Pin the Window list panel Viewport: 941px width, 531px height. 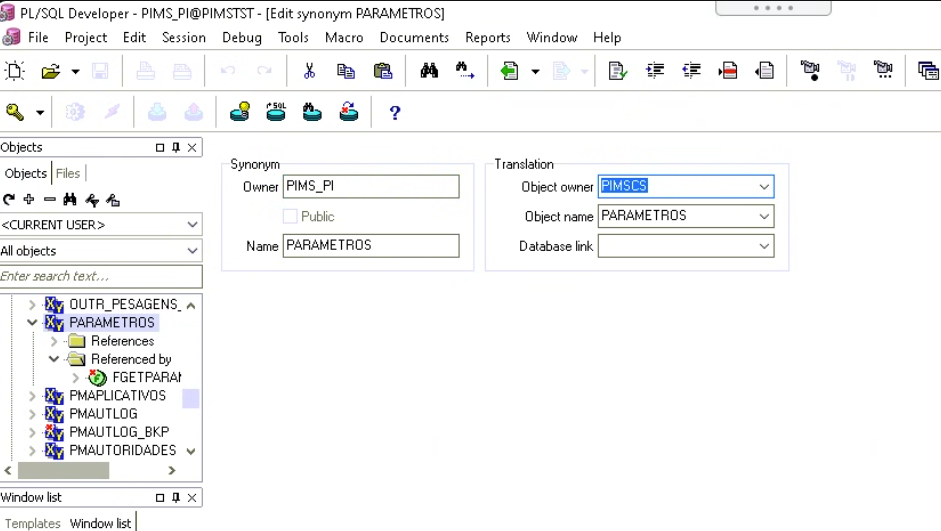pyautogui.click(x=176, y=497)
